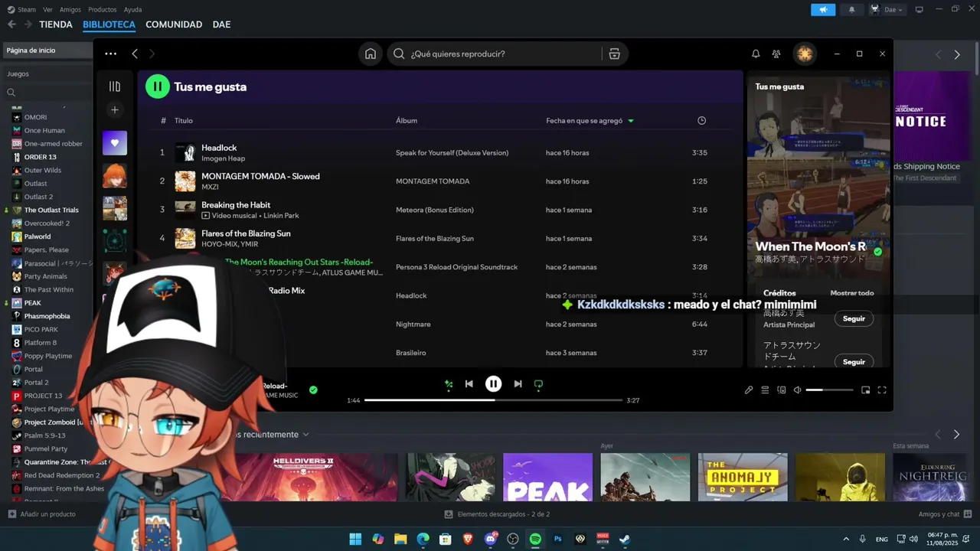Open Amigos menu in Steam
Image resolution: width=980 pixels, height=551 pixels.
point(70,9)
